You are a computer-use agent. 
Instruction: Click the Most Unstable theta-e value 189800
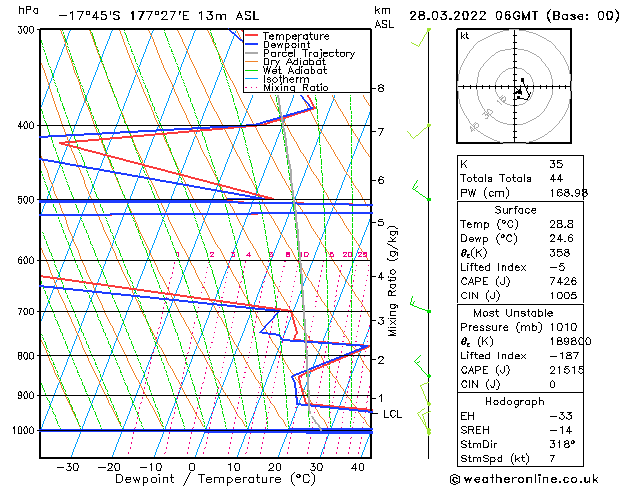click(x=570, y=342)
